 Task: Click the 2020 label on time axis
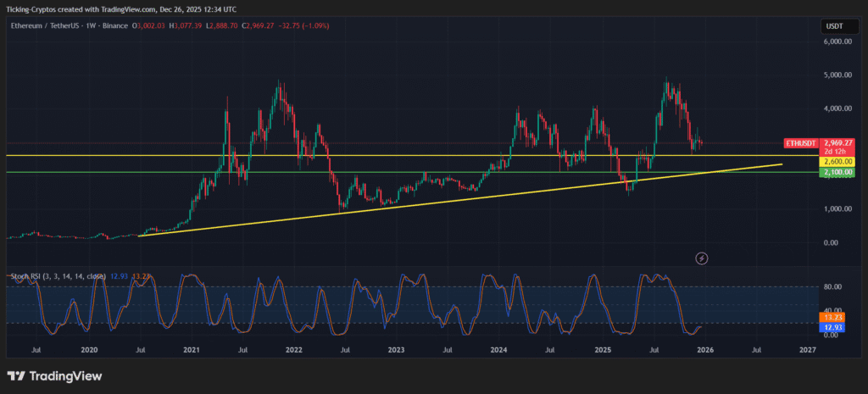click(89, 349)
